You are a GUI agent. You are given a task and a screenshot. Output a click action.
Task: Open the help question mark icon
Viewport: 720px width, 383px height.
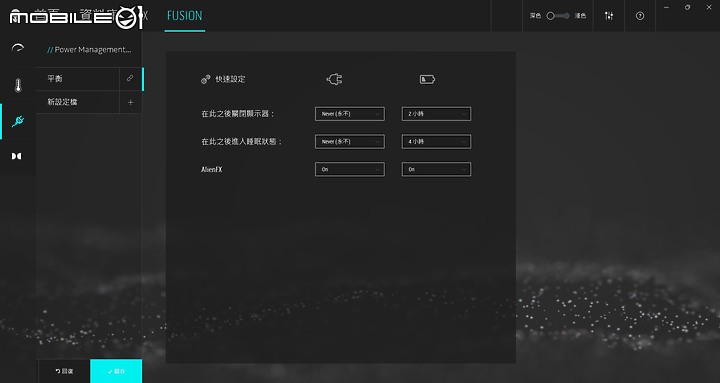pos(640,16)
